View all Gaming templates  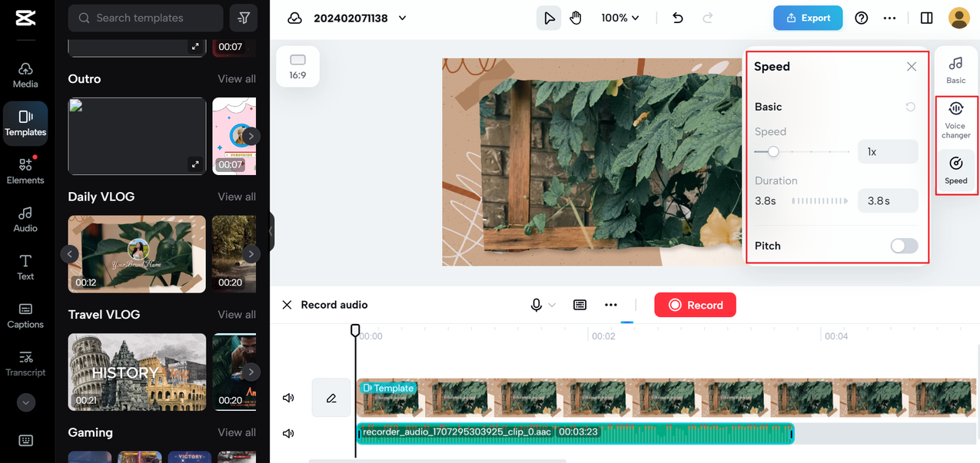237,433
